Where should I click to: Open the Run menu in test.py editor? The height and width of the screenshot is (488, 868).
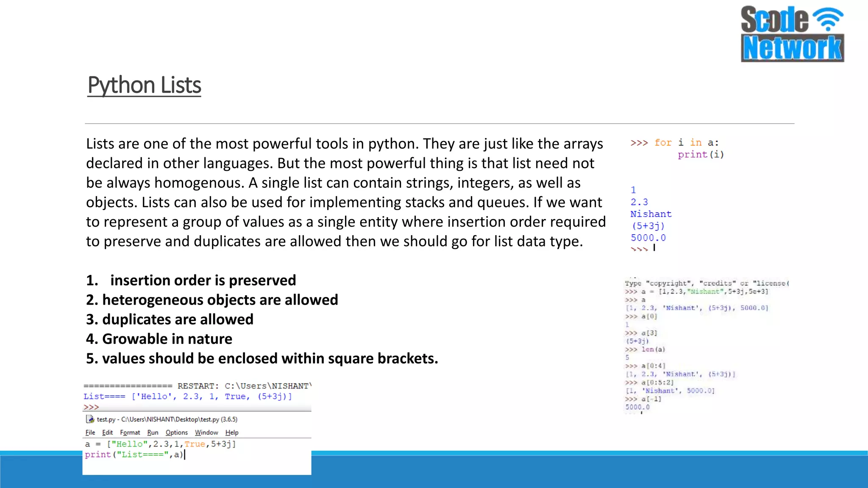(153, 433)
